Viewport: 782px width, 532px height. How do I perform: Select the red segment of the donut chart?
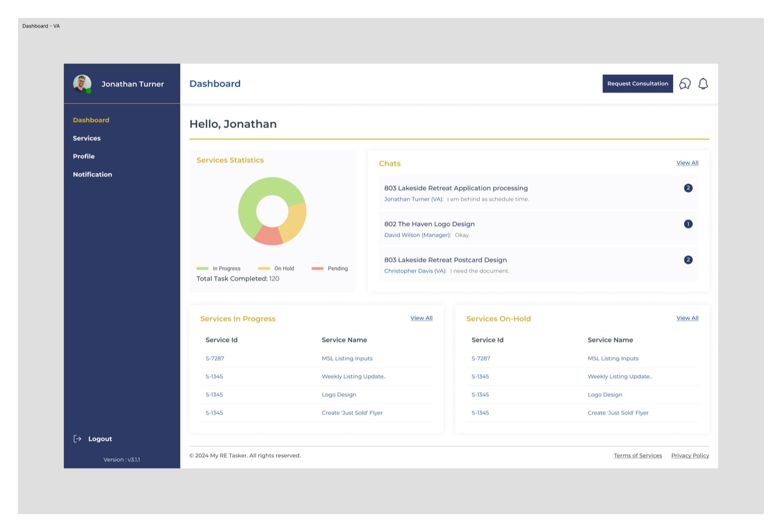[269, 236]
